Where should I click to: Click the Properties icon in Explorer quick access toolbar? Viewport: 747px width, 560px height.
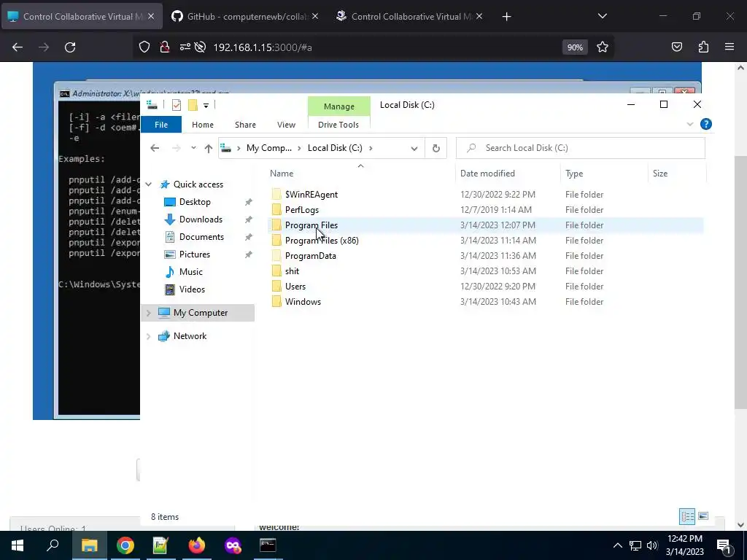[x=177, y=105]
